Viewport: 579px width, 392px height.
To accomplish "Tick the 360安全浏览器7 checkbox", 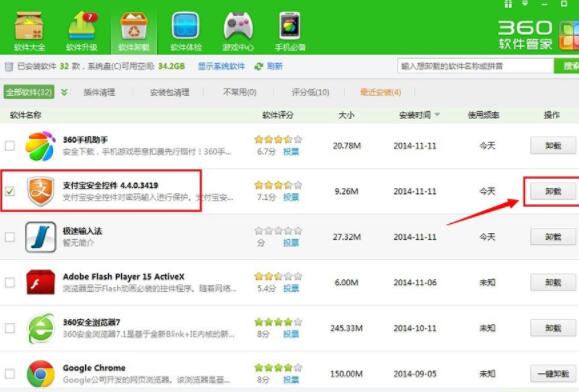I will click(10, 328).
